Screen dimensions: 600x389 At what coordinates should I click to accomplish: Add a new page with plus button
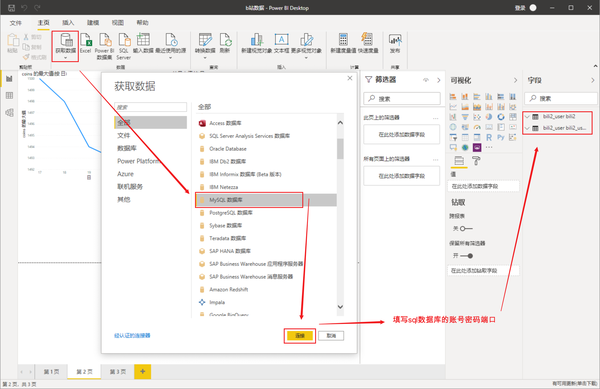pos(142,371)
